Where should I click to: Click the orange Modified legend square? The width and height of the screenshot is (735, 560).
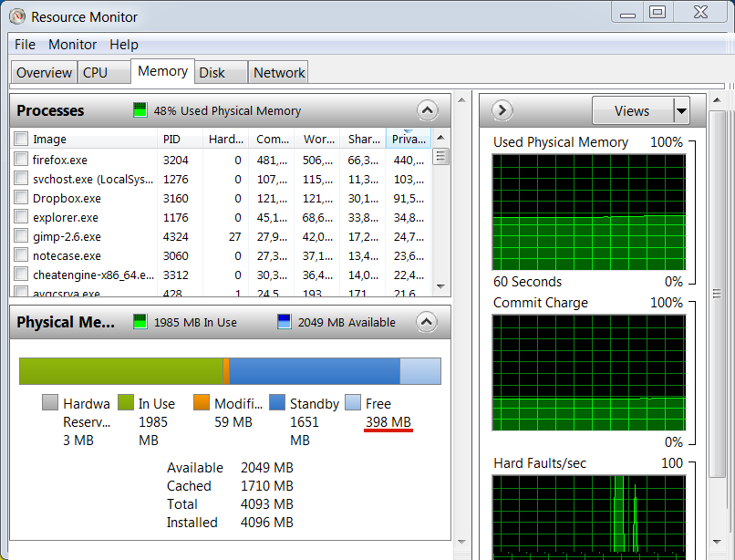[x=202, y=403]
